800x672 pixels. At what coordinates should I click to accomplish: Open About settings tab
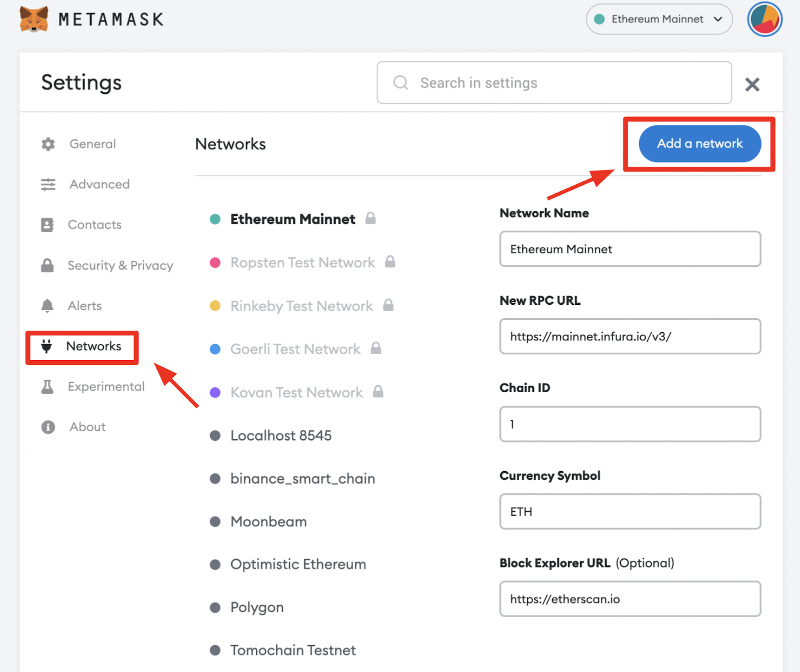tap(87, 427)
